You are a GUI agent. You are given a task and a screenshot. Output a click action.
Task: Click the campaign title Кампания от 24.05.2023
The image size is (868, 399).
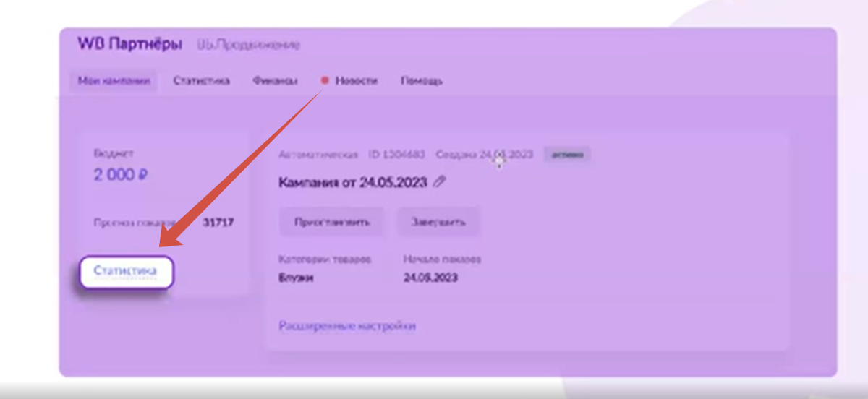click(x=353, y=182)
